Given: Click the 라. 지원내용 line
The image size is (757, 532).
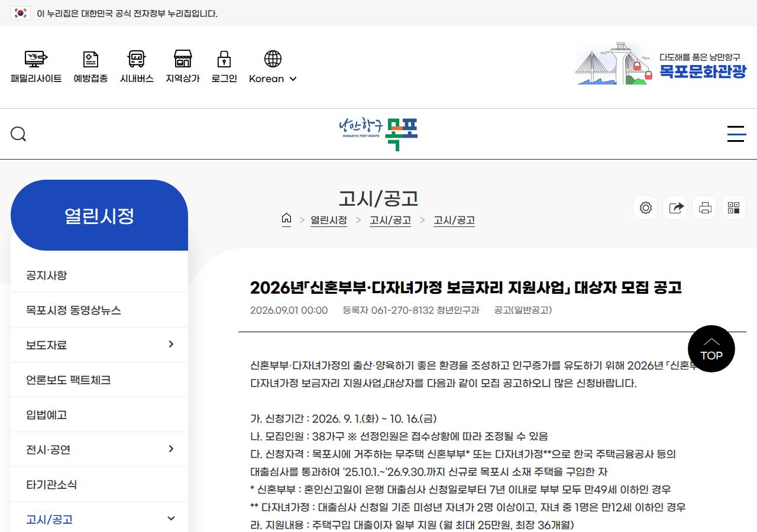Looking at the screenshot, I should pyautogui.click(x=412, y=525).
